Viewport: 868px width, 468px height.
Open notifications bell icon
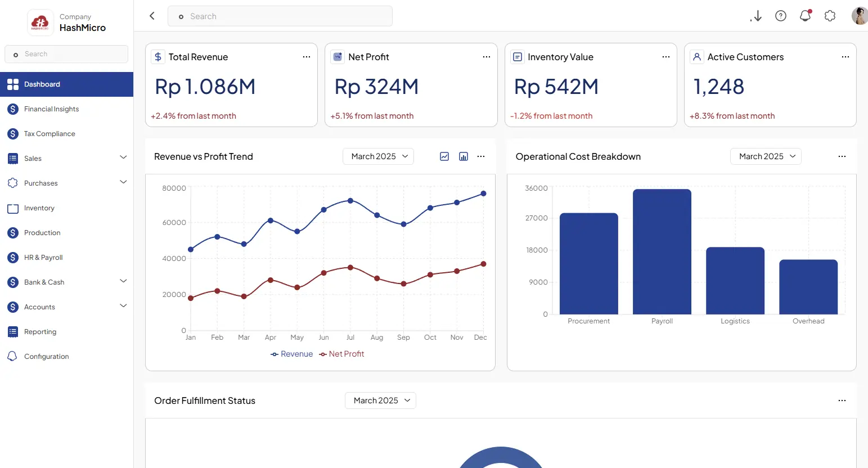[x=805, y=16]
